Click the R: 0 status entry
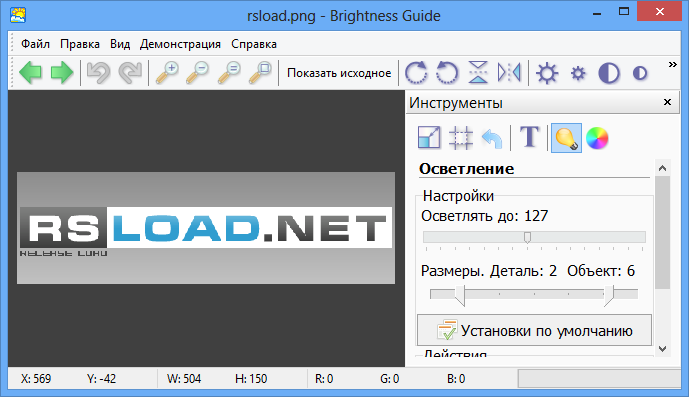The height and width of the screenshot is (397, 689). coord(324,379)
